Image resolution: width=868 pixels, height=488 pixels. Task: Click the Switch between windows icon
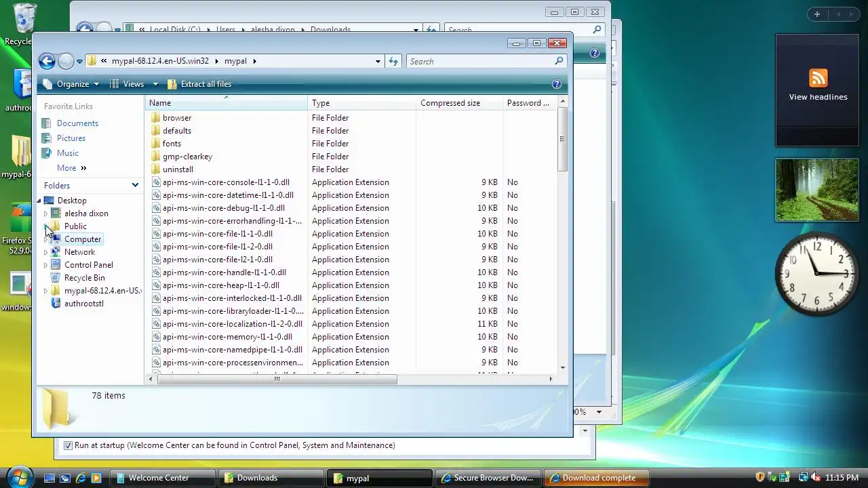65,478
